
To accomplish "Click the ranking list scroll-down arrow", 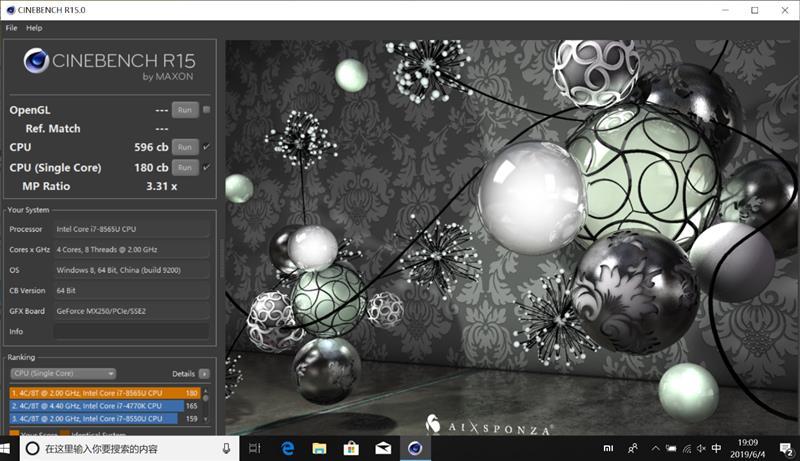I will click(206, 420).
